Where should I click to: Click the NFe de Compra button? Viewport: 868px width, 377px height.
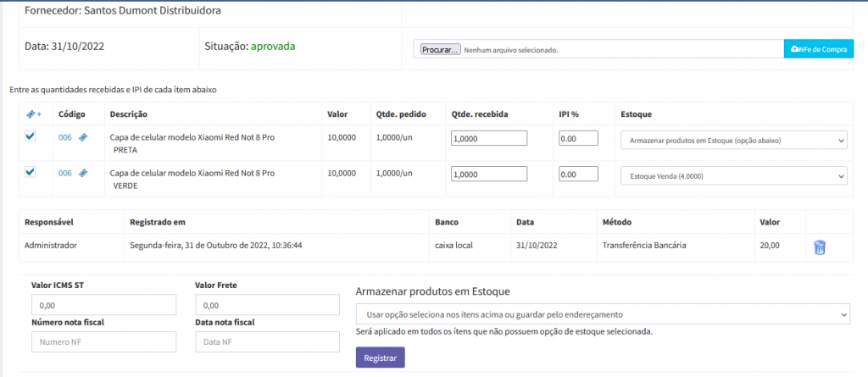click(x=818, y=50)
